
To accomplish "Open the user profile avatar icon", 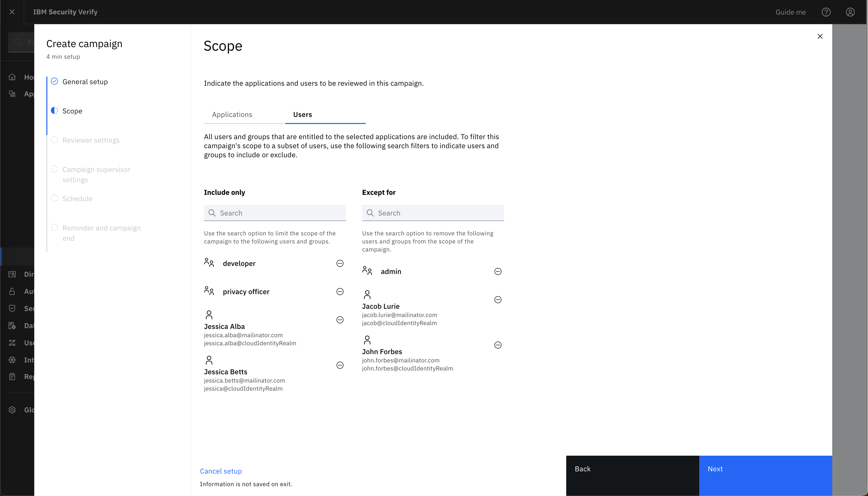I will 850,12.
